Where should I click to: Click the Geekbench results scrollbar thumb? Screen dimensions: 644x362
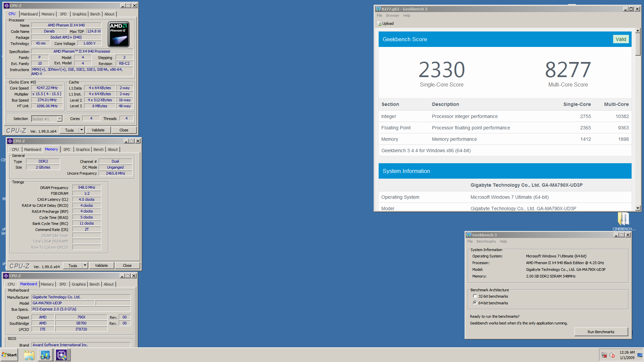click(638, 45)
